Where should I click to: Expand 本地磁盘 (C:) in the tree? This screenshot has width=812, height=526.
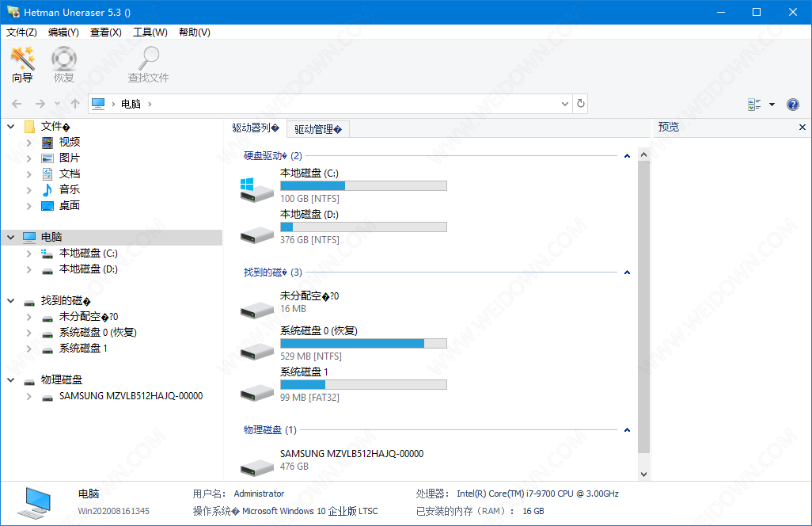29,253
